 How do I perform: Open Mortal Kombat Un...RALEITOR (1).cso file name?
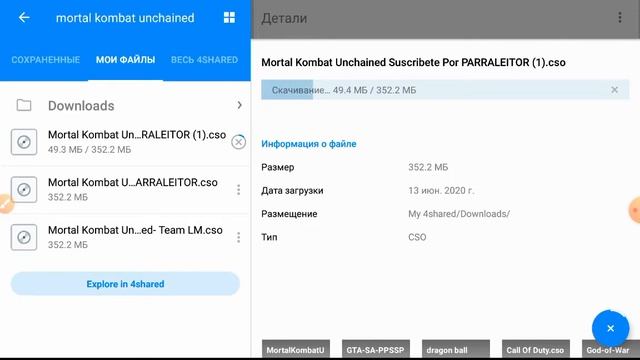pos(137,135)
